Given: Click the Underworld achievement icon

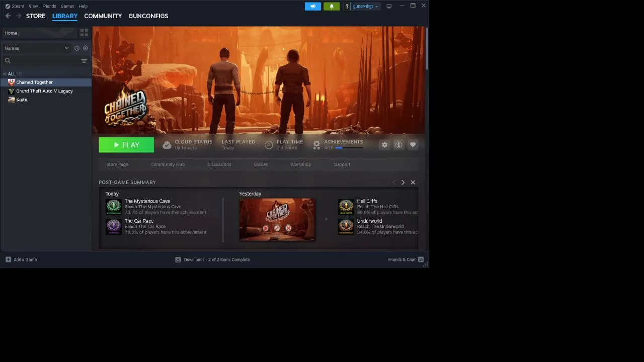Looking at the screenshot, I should click(346, 226).
